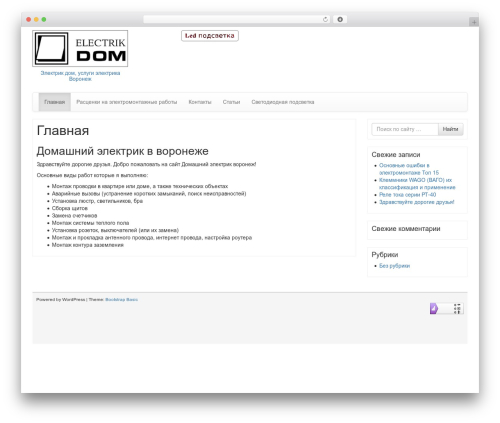Click the Найти search button
The image size is (500, 423).
point(451,129)
